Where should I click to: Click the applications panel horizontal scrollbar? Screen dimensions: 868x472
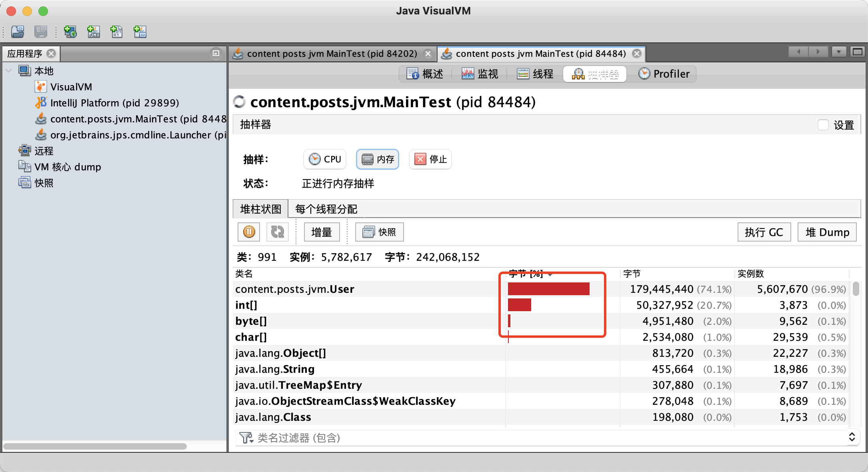pyautogui.click(x=95, y=446)
